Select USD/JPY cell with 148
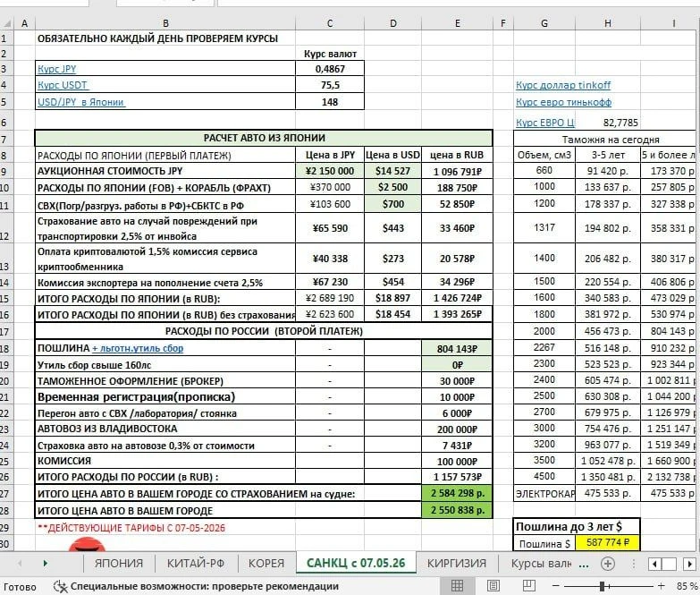 pyautogui.click(x=330, y=102)
